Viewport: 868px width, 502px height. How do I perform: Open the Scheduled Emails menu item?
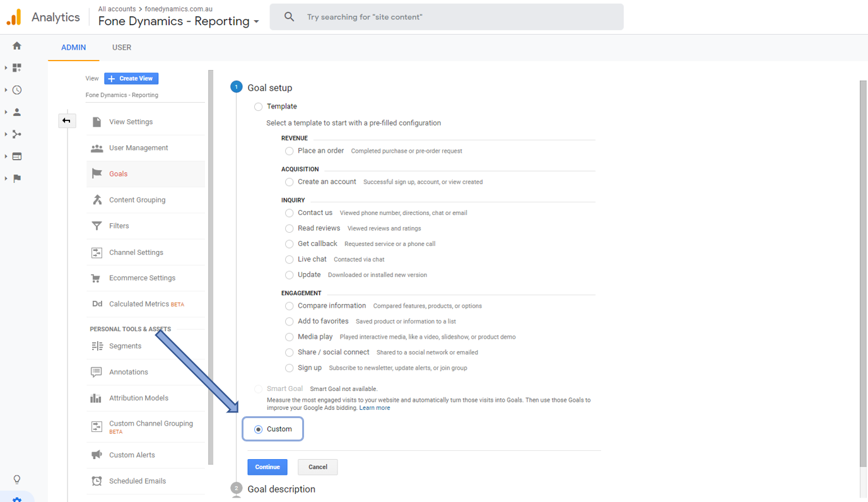[146, 481]
